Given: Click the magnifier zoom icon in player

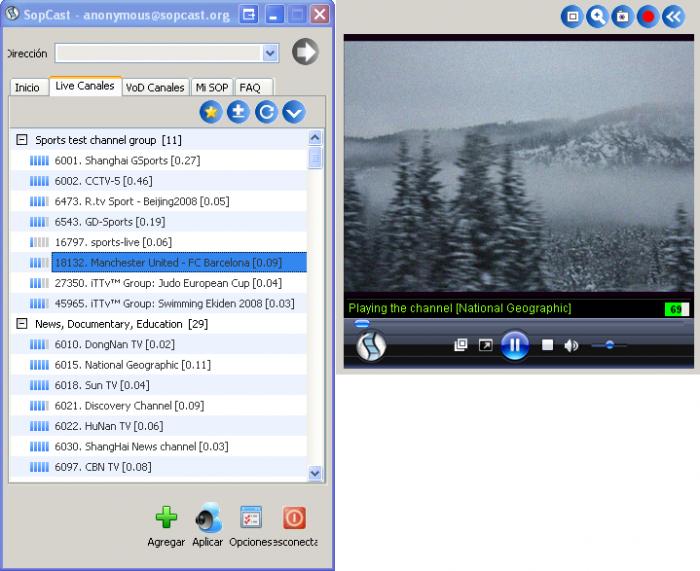Looking at the screenshot, I should click(597, 17).
